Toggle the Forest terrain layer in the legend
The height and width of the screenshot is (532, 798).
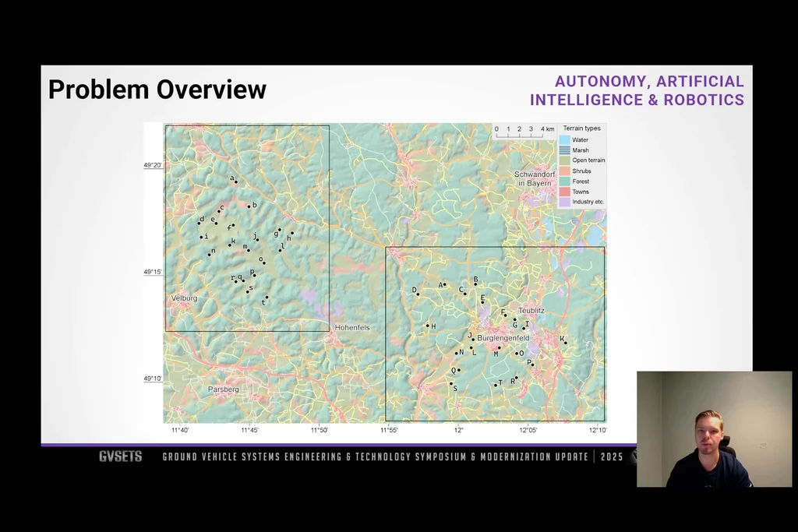564,181
